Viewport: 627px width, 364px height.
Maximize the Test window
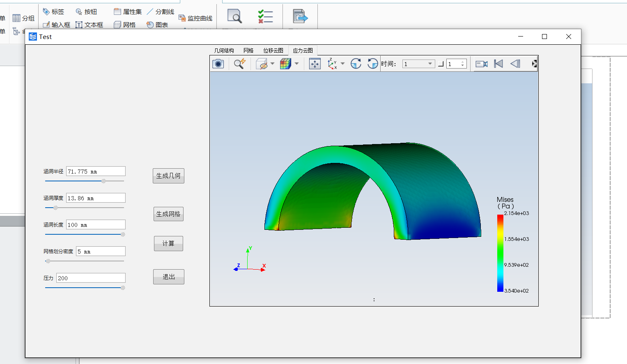pos(544,37)
